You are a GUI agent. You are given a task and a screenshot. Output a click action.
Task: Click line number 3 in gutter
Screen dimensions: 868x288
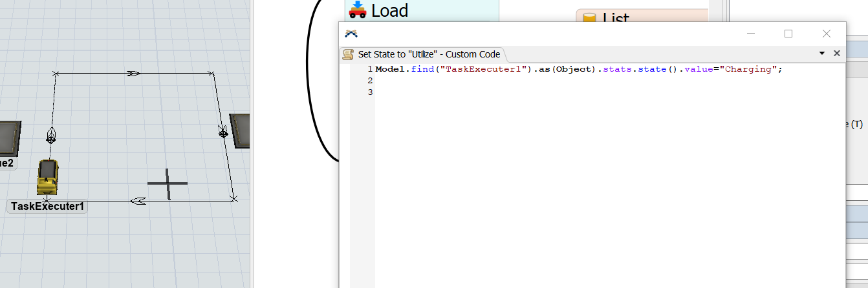click(x=369, y=92)
